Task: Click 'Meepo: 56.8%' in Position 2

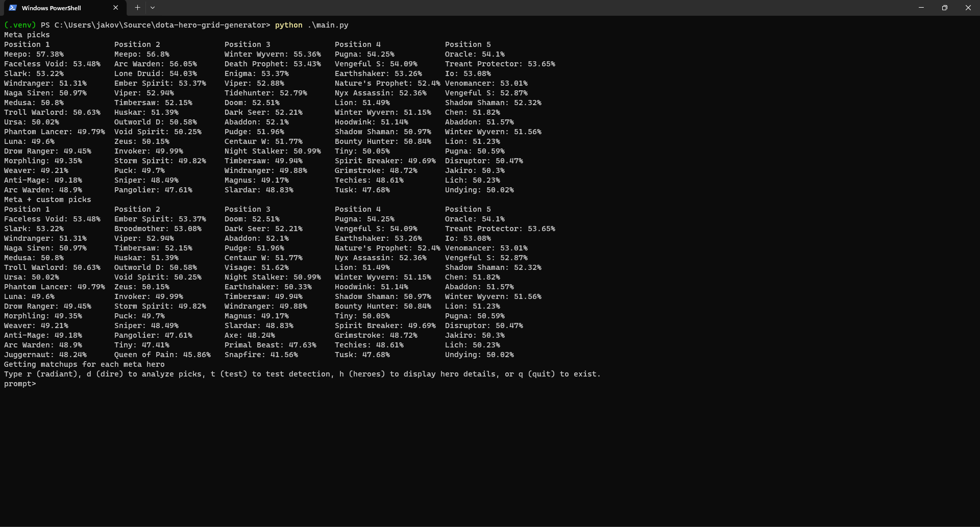Action: (142, 54)
